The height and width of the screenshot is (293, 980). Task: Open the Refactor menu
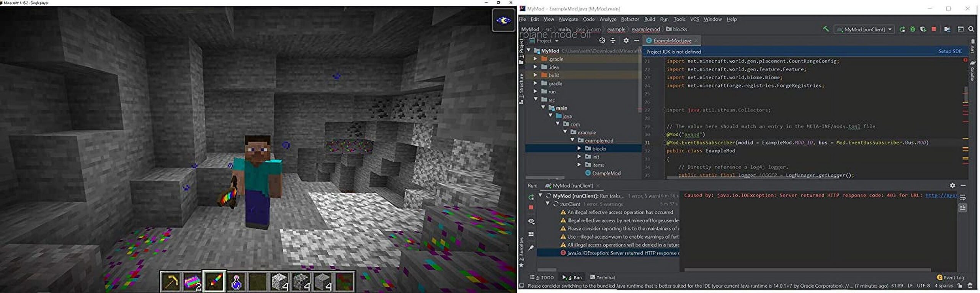point(630,19)
